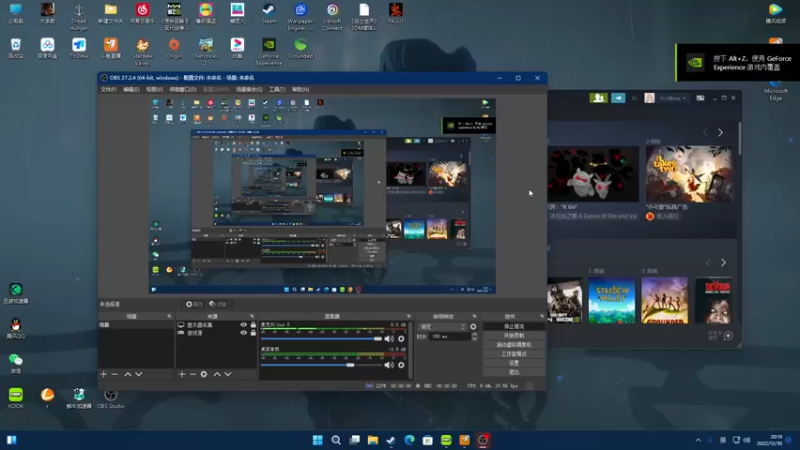Open 视图(V) menu in OBS

click(x=154, y=89)
